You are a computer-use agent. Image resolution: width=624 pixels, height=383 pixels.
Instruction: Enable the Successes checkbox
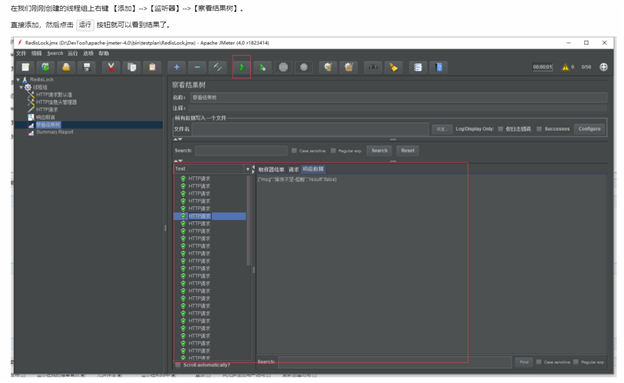click(x=539, y=129)
